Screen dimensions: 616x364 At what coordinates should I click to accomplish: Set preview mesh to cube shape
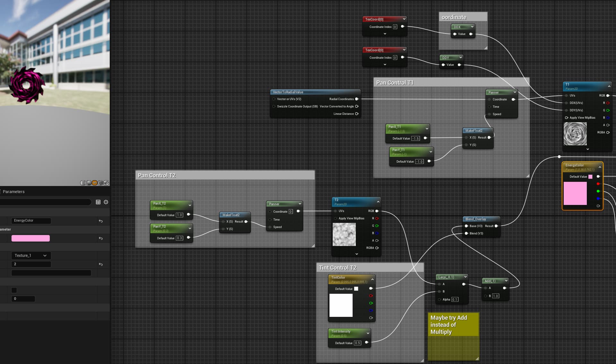100,183
